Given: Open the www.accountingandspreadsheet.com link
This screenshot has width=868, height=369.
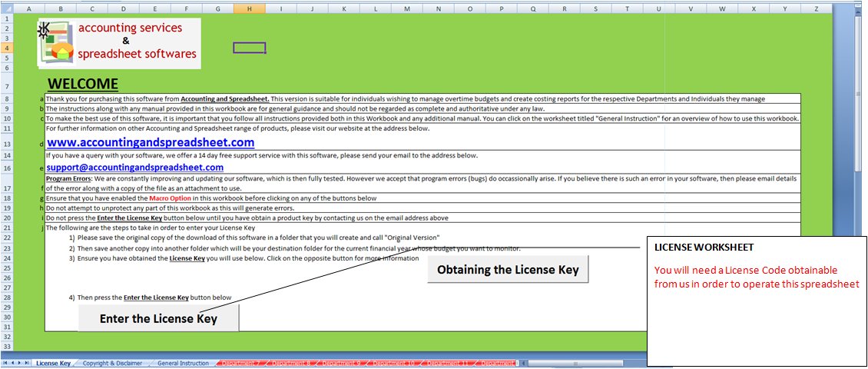Looking at the screenshot, I should 151,143.
